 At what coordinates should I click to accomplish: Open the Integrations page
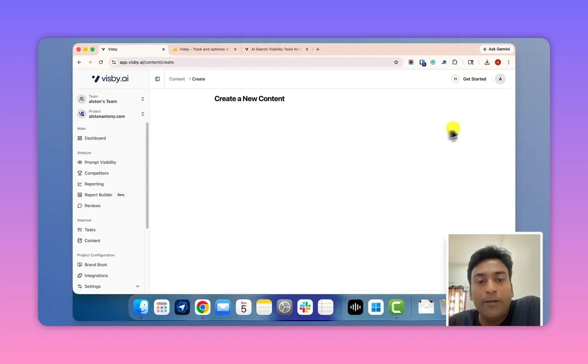(x=96, y=276)
